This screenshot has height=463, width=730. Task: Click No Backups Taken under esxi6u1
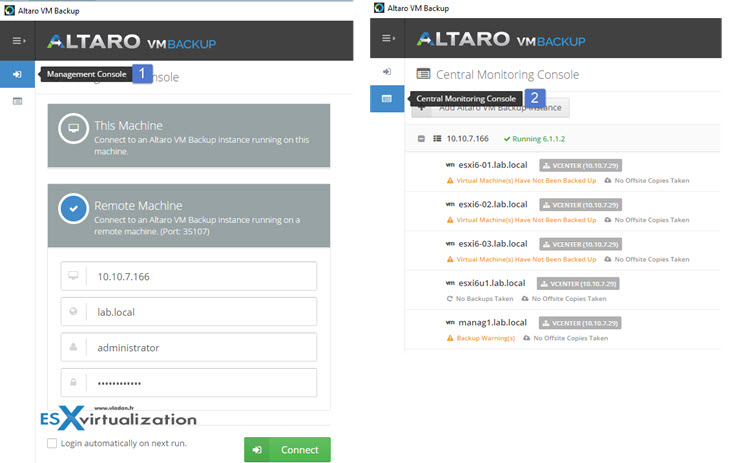[480, 299]
